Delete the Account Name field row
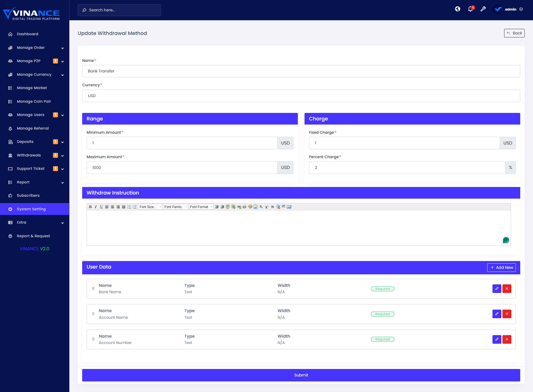 tap(507, 314)
